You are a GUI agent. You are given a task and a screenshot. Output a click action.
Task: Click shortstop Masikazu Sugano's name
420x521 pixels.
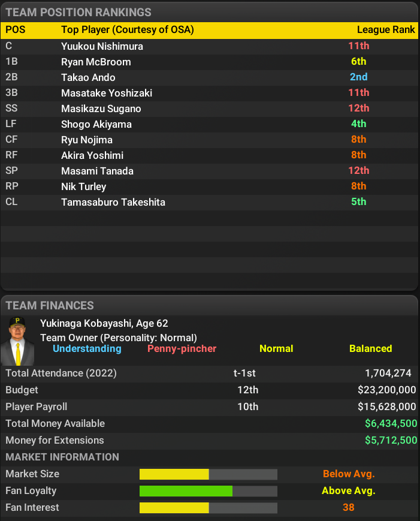tap(101, 109)
